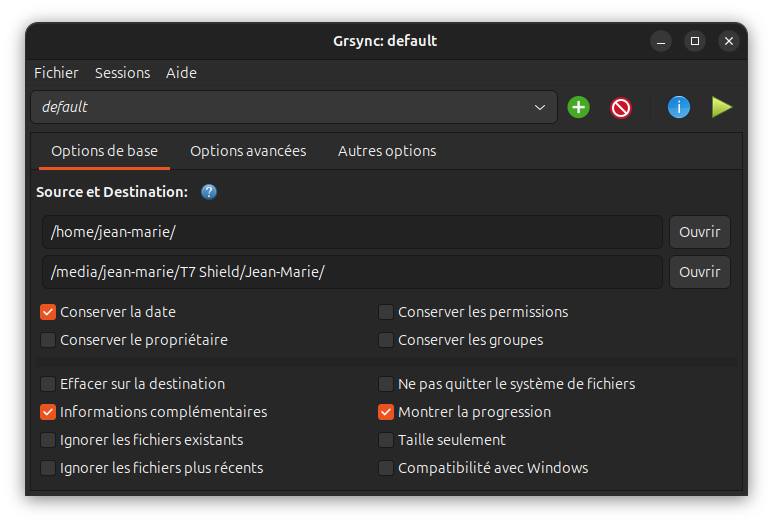Switch to Options avancées tab
This screenshot has height=524, width=773.
[x=248, y=151]
